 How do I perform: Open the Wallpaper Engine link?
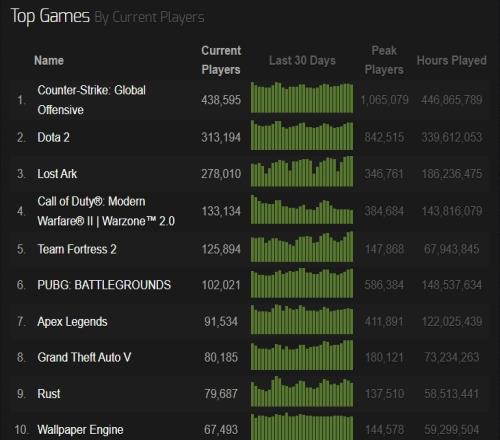pyautogui.click(x=80, y=430)
